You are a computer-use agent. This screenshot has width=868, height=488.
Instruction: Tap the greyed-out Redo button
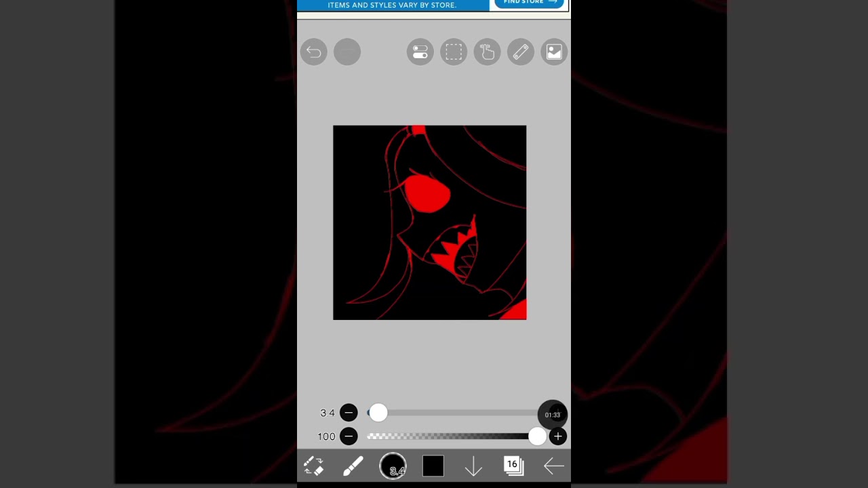(347, 52)
